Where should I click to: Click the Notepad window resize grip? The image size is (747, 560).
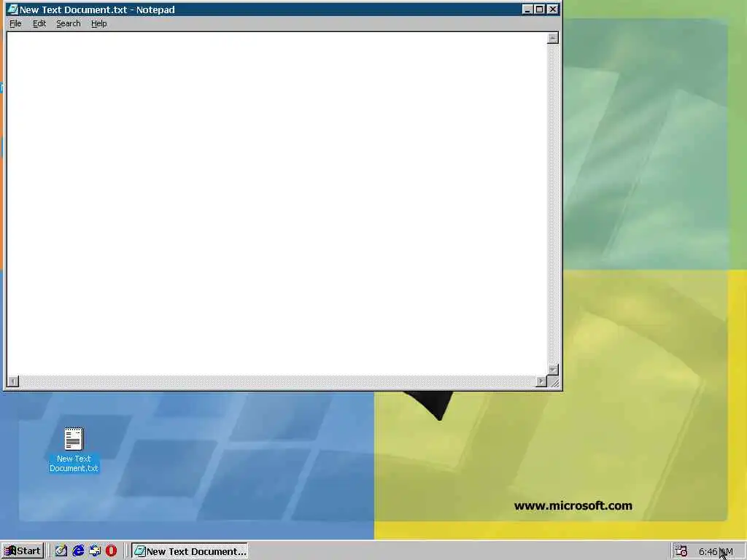coord(554,382)
